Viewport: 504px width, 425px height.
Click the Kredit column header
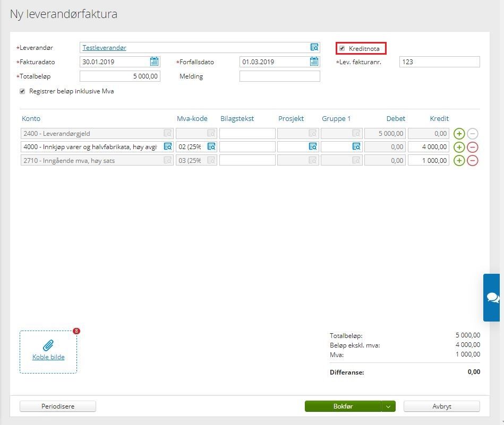(439, 118)
